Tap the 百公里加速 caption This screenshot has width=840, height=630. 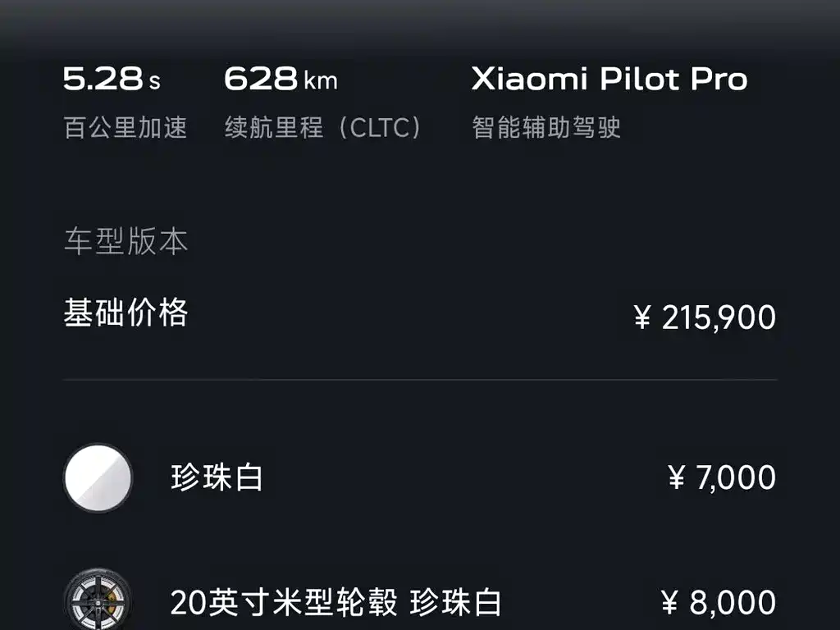pos(126,128)
